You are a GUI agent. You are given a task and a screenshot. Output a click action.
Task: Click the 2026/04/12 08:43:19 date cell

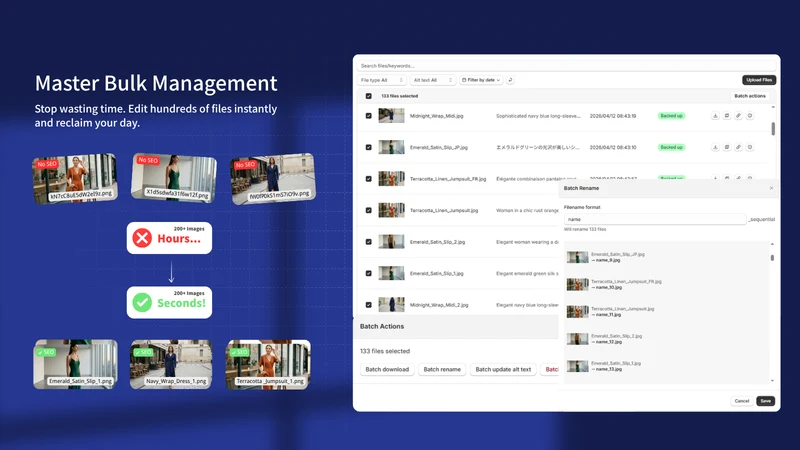pos(613,116)
